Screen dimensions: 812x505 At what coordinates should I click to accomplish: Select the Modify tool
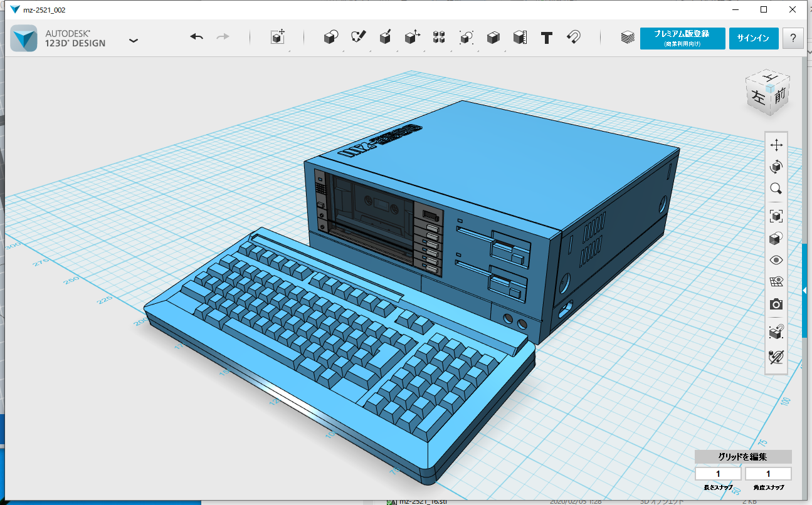click(412, 37)
